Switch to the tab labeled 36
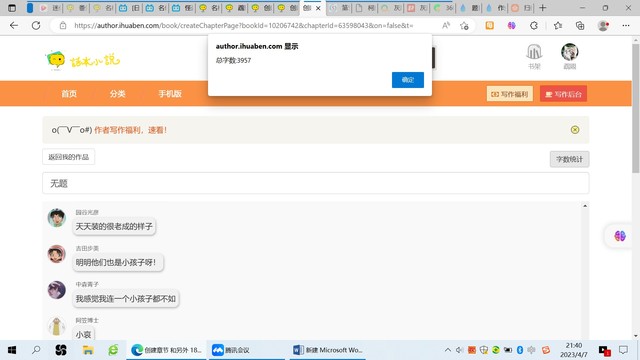Screen dimensions: 640x360 click(443, 8)
